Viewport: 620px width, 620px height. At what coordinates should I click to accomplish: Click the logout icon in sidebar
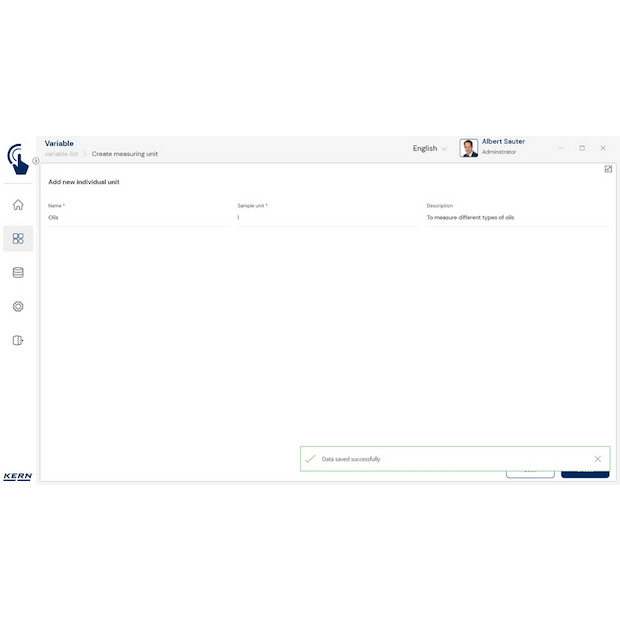[x=18, y=340]
